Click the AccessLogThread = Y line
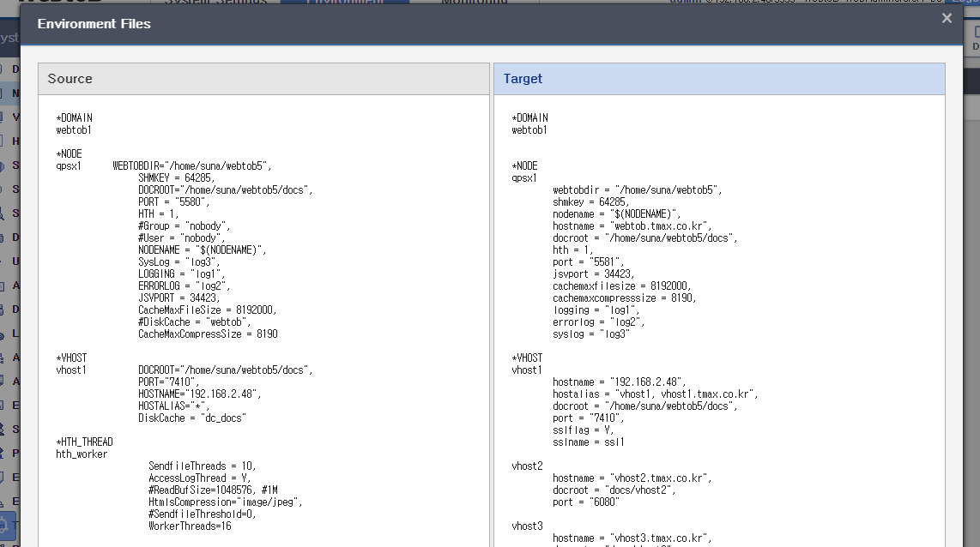Screen dimensions: 980x547 tap(200, 478)
